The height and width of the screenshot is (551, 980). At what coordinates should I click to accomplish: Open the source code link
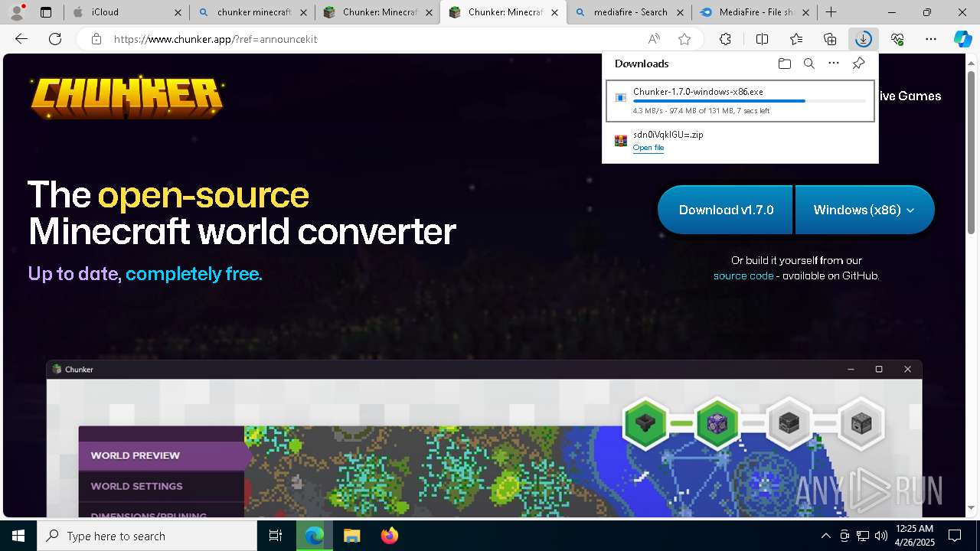[x=743, y=275]
